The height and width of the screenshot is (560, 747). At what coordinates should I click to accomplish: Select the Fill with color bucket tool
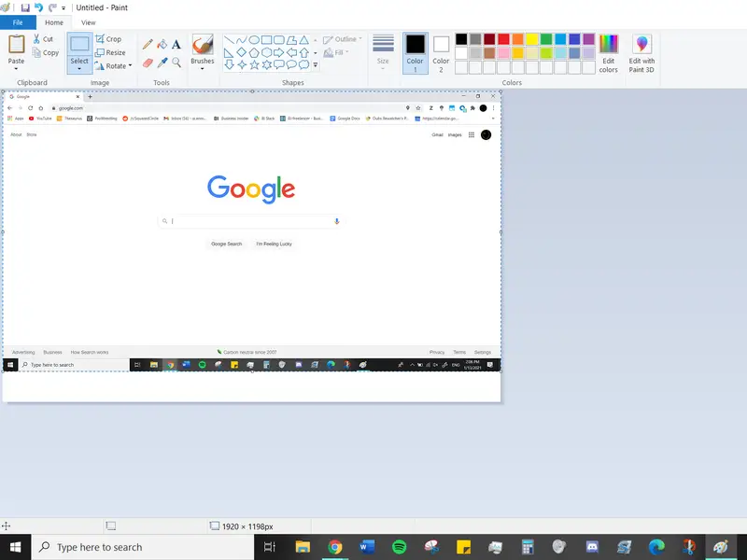point(162,45)
